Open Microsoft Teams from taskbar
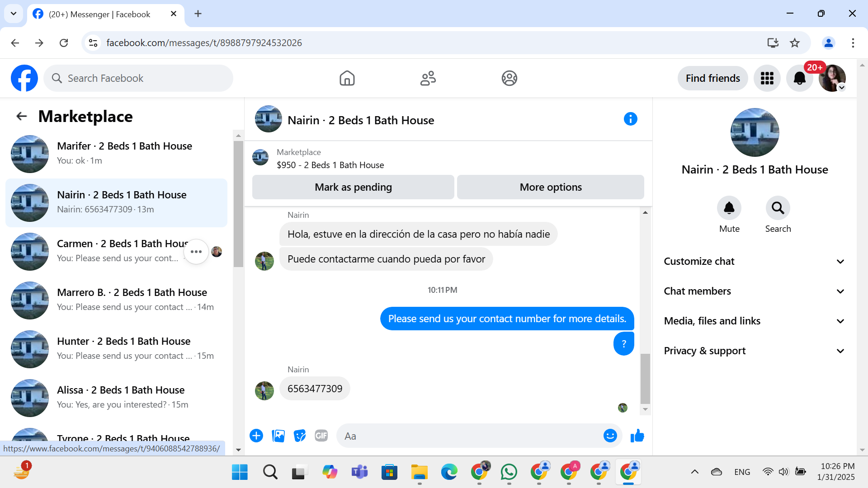This screenshot has width=868, height=488. 360,472
